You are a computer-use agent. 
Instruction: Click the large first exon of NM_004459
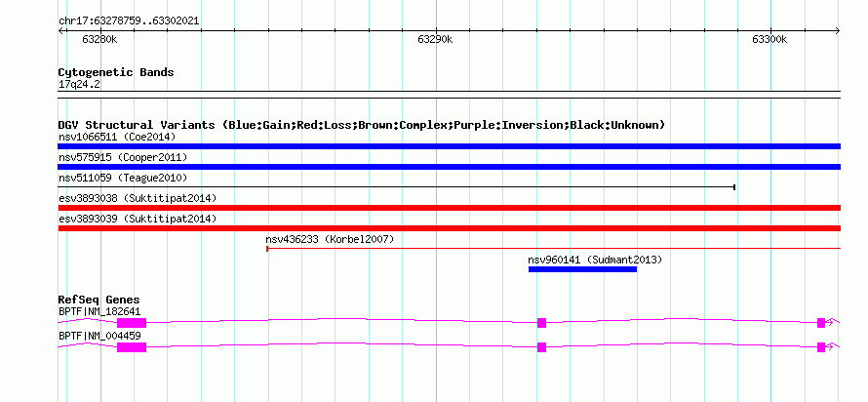pos(132,347)
